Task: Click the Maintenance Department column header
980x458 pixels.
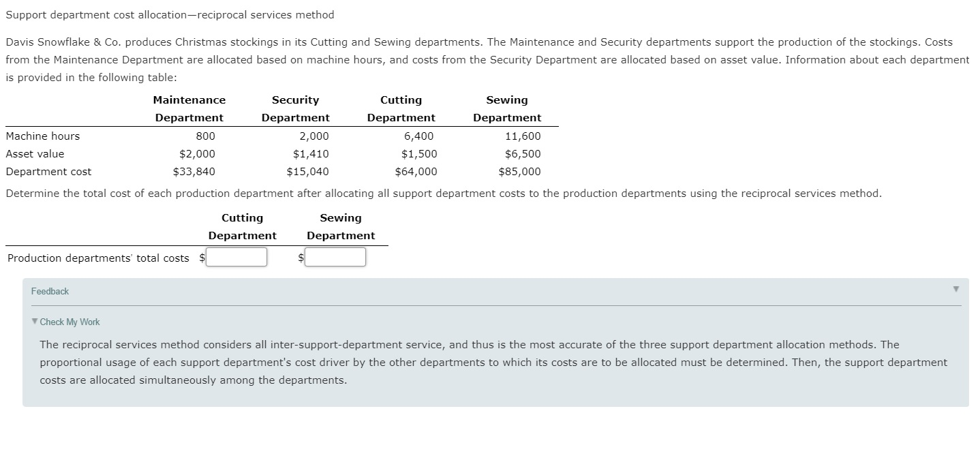Action: pos(189,108)
